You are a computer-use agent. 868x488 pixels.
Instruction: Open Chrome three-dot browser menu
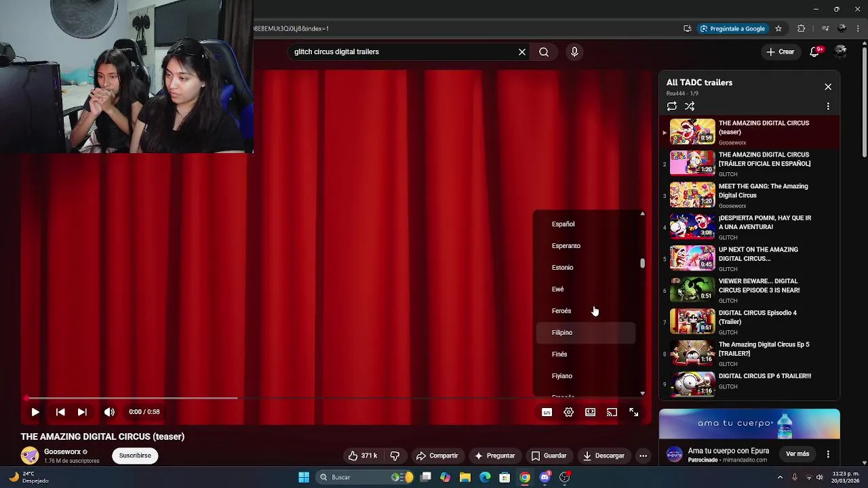tap(858, 28)
